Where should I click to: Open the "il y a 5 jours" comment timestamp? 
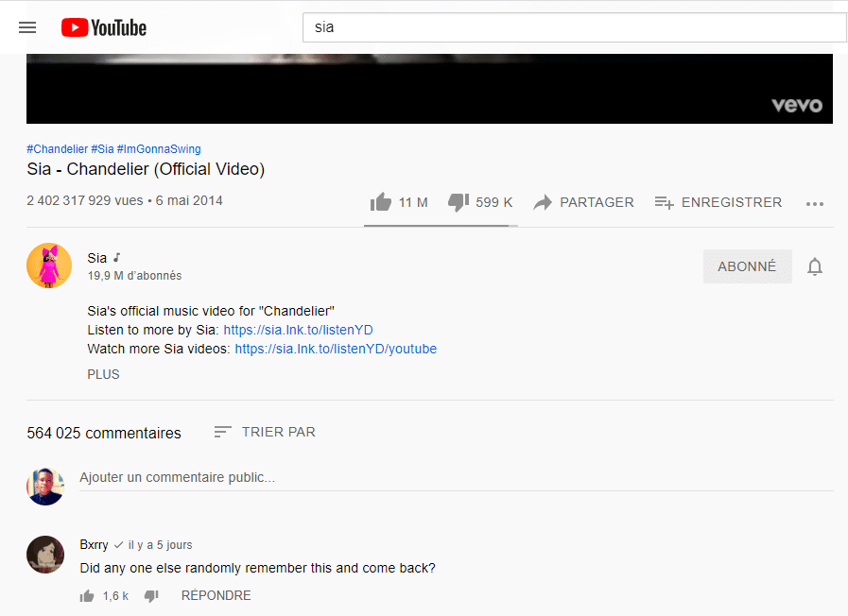click(160, 545)
